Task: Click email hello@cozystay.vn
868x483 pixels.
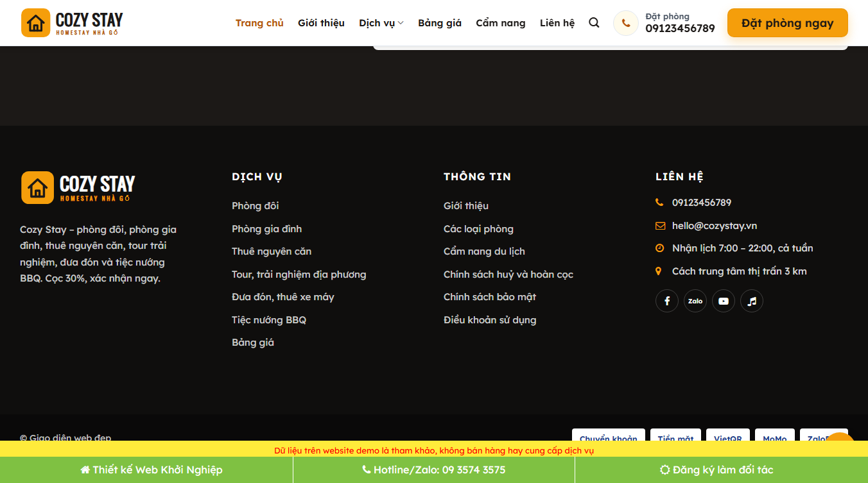Action: pos(715,226)
